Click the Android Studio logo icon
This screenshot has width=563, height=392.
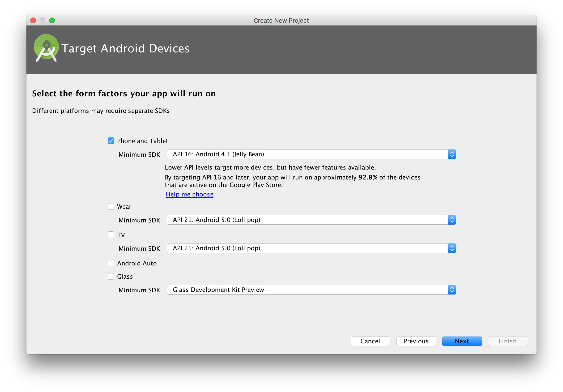tap(46, 48)
